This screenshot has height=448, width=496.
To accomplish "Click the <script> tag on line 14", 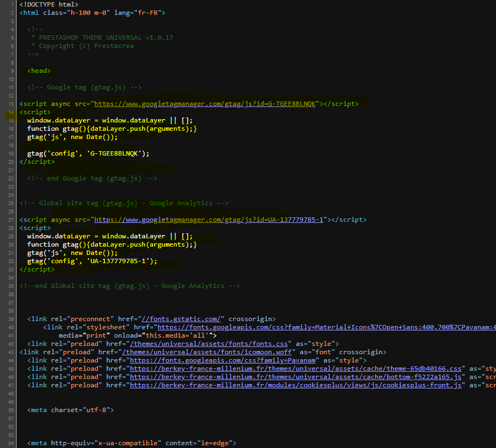I will pyautogui.click(x=35, y=112).
